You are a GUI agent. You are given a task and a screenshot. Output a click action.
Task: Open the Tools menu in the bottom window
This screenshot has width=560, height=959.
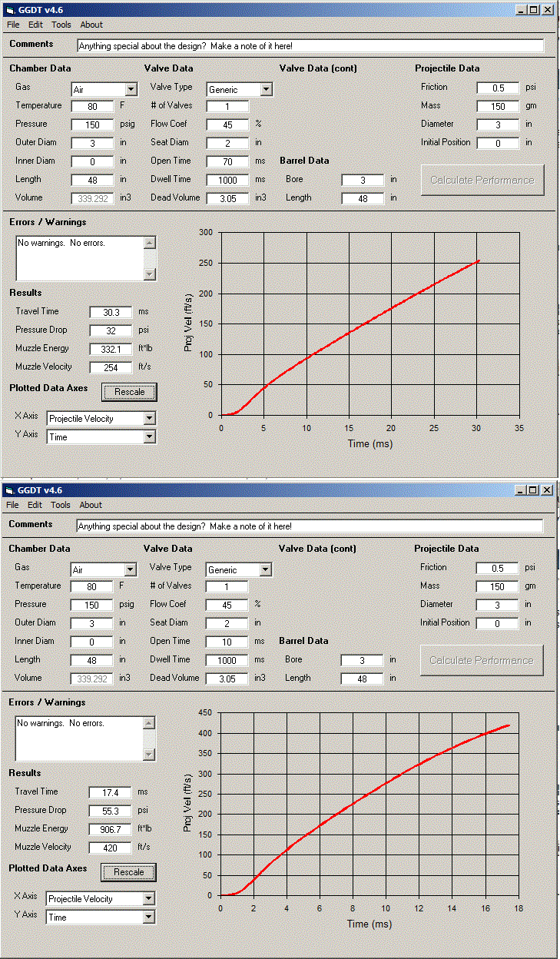(61, 505)
